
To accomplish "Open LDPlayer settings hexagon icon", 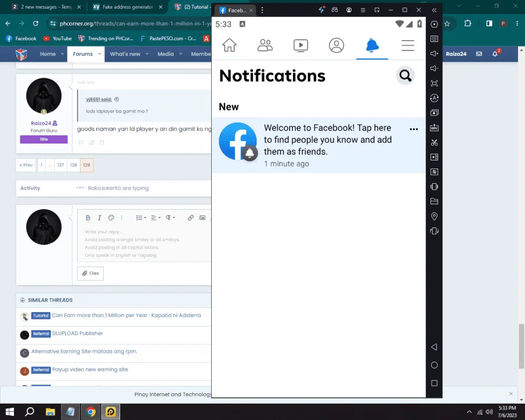I will [434, 24].
